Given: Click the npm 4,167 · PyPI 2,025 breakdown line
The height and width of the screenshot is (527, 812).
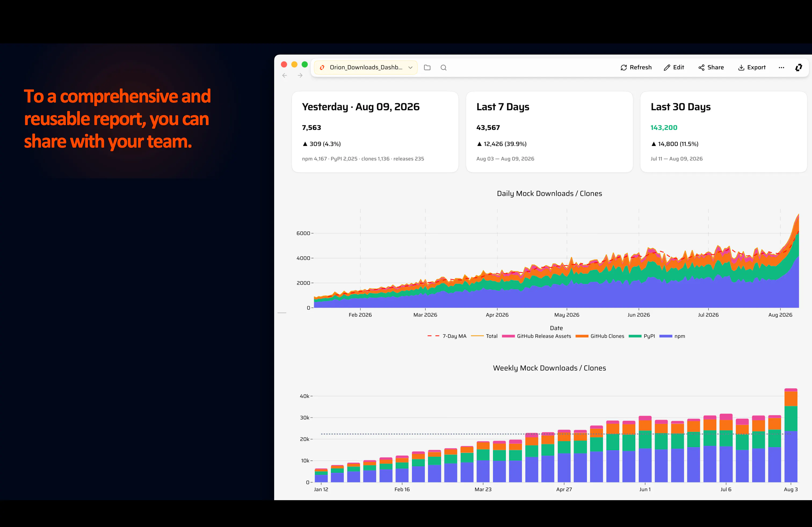Looking at the screenshot, I should point(363,159).
